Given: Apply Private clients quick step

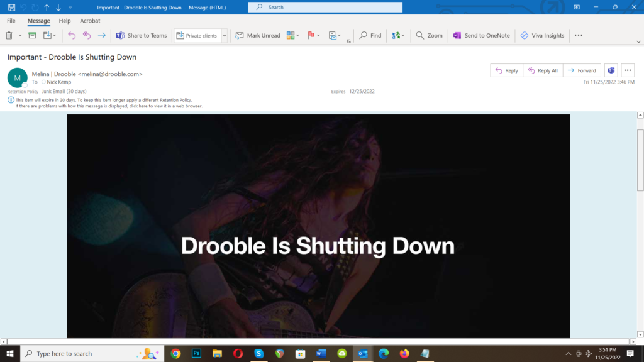Looking at the screenshot, I should (198, 36).
